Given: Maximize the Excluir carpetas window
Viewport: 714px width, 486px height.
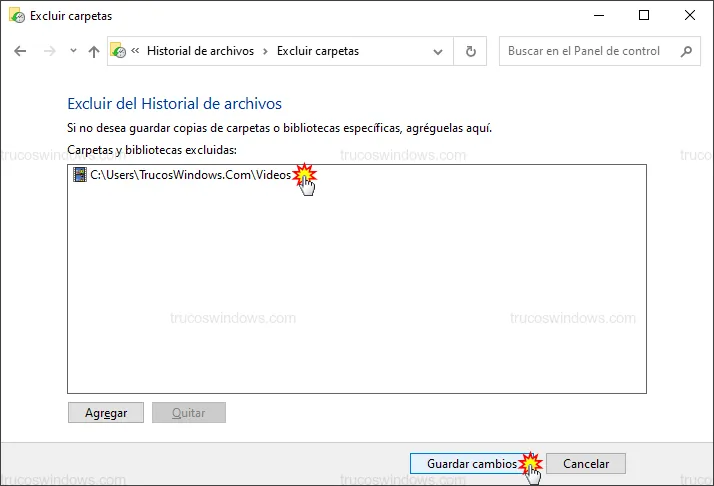Looking at the screenshot, I should click(x=644, y=15).
